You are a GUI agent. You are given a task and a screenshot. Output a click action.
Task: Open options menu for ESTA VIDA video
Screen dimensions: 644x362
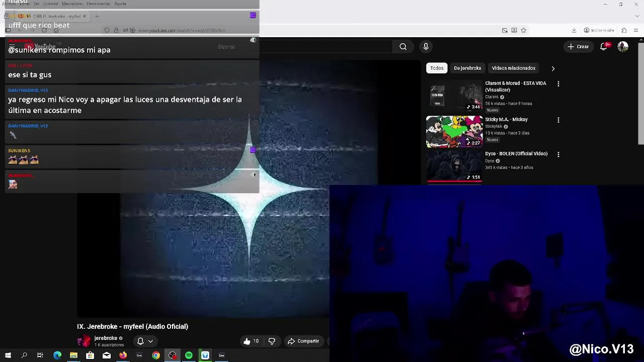point(558,84)
